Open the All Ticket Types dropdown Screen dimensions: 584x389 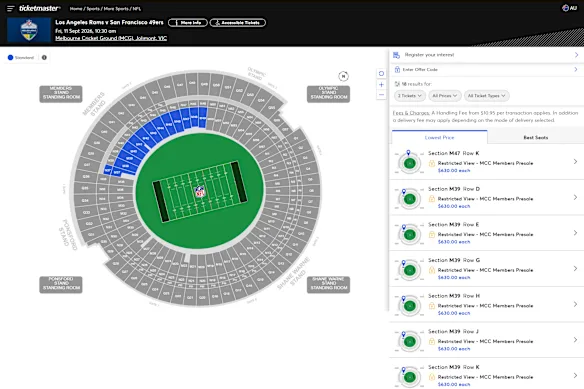point(486,96)
